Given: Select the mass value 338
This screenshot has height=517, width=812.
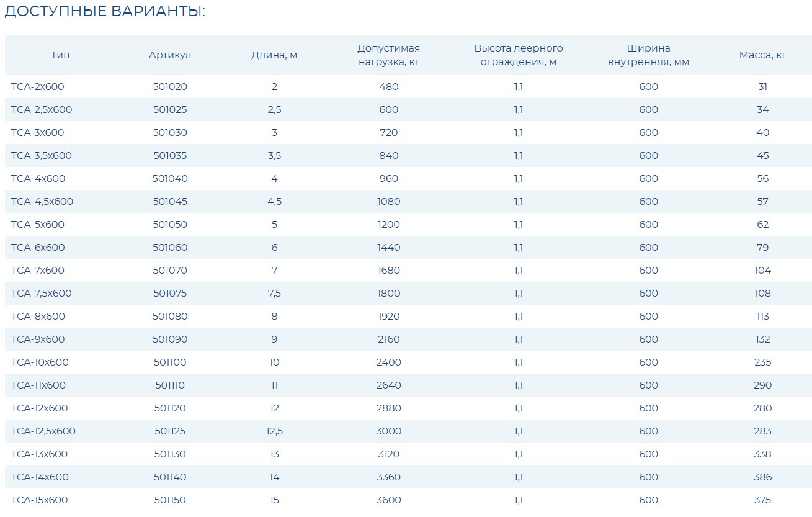Looking at the screenshot, I should click(x=763, y=454).
